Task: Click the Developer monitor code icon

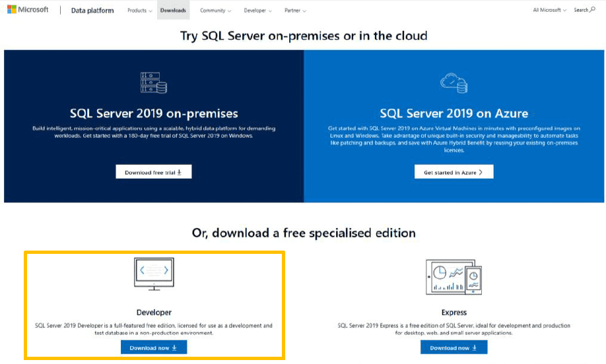Action: point(154,274)
